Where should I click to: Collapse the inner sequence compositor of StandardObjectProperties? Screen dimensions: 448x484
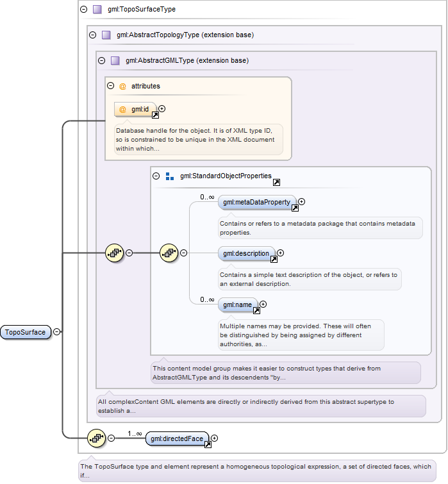pos(183,253)
